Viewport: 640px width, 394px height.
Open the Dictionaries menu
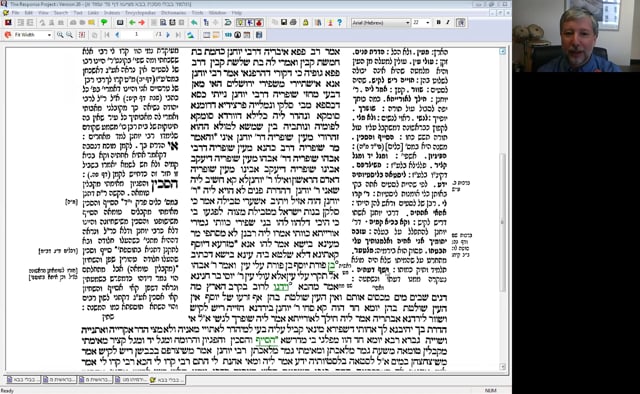(x=173, y=13)
